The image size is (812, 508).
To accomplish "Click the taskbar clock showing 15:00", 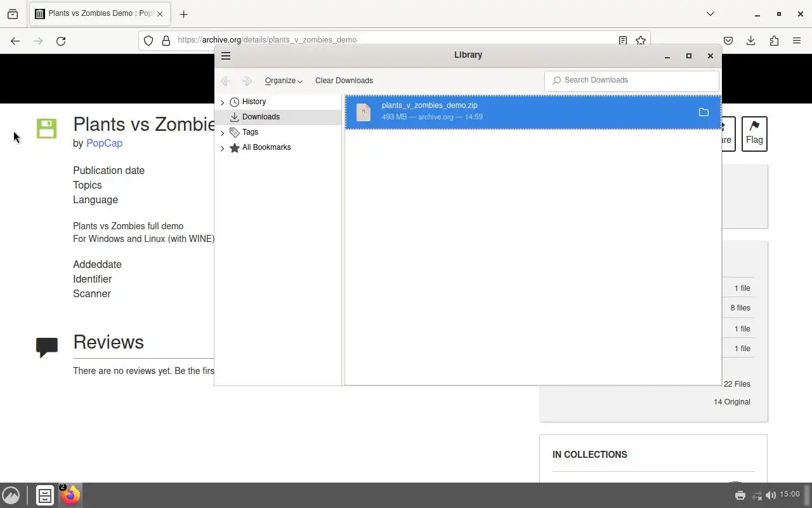I will coord(790,494).
